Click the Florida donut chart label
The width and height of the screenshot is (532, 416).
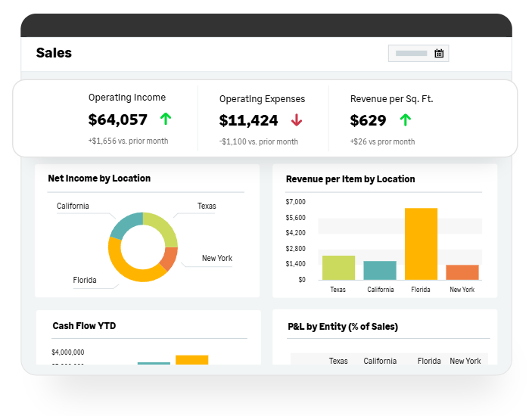[85, 280]
